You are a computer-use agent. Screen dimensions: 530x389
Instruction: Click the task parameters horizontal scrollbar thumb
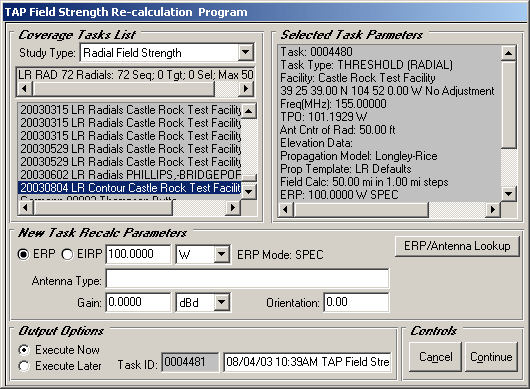click(361, 210)
